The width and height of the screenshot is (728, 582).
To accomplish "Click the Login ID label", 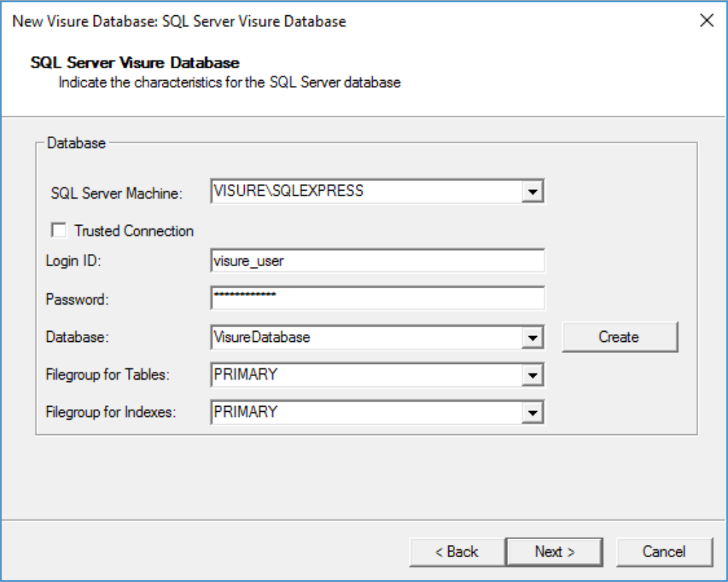I will coord(74,261).
